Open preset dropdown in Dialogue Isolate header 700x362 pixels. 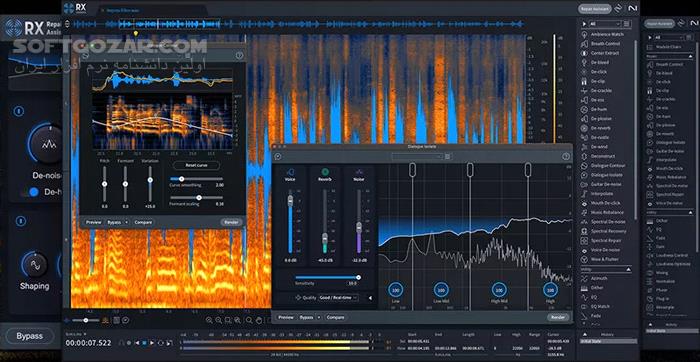point(418,156)
